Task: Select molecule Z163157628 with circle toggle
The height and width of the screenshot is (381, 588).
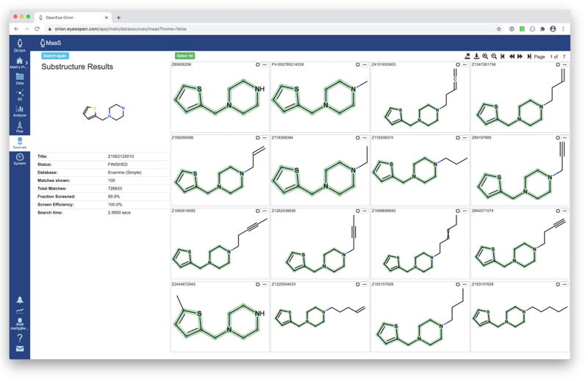Action: click(558, 284)
